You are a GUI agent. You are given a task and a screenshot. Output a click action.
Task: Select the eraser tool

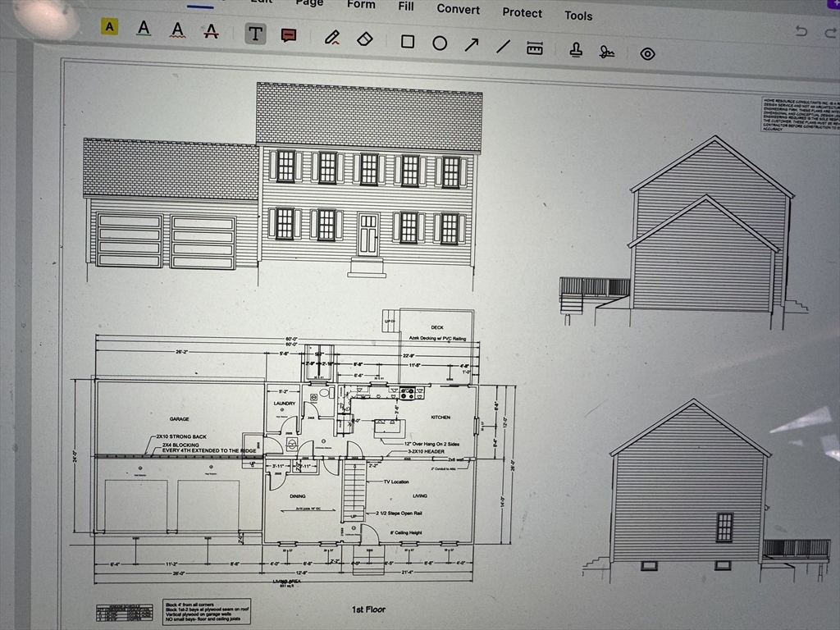point(366,39)
